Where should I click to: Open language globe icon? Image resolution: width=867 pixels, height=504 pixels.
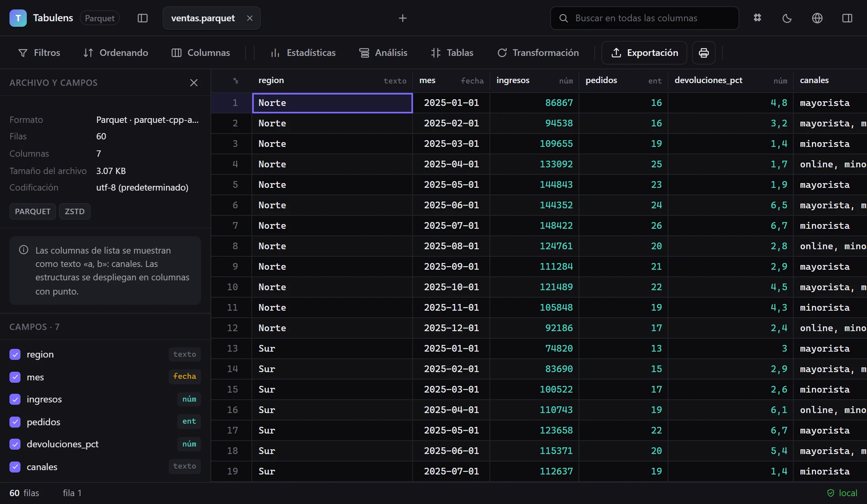(817, 18)
